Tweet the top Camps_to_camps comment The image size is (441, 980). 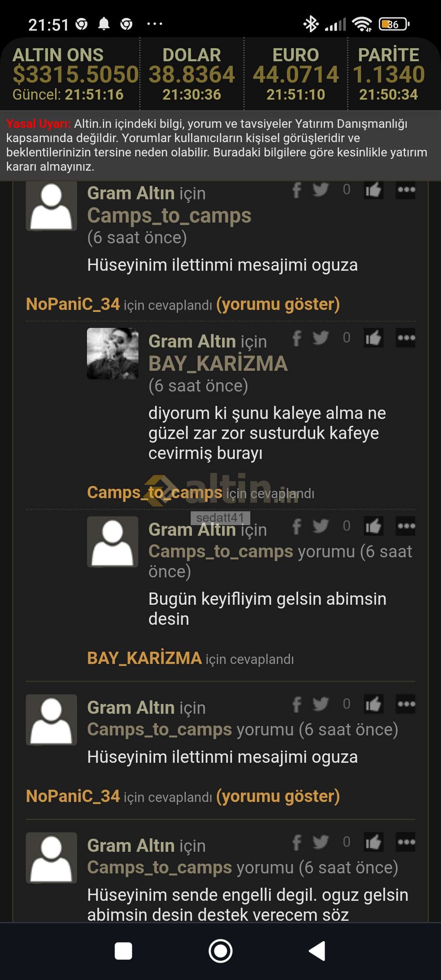pyautogui.click(x=321, y=189)
